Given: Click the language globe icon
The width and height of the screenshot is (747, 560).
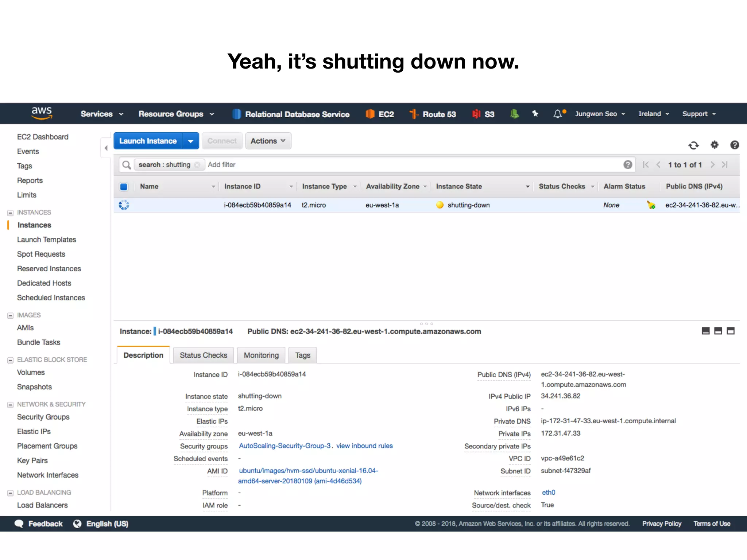Looking at the screenshot, I should (x=77, y=524).
